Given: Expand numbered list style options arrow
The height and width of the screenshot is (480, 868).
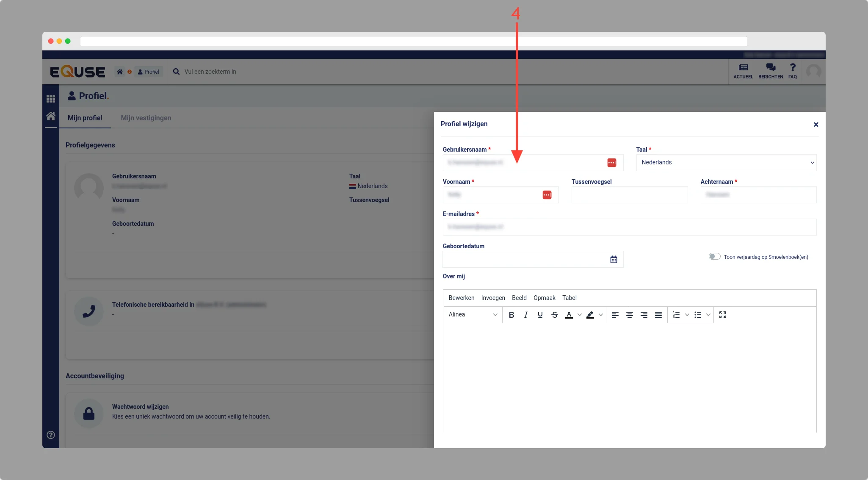Looking at the screenshot, I should (687, 315).
